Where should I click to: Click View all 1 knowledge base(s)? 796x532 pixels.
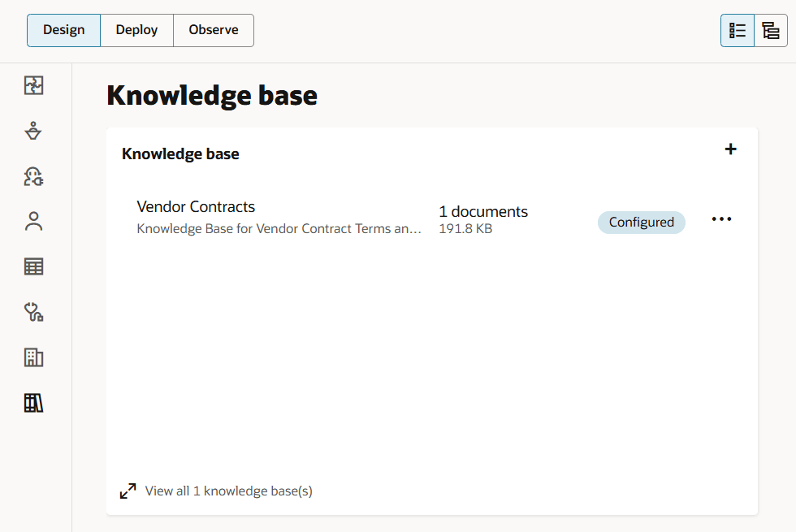coord(229,491)
